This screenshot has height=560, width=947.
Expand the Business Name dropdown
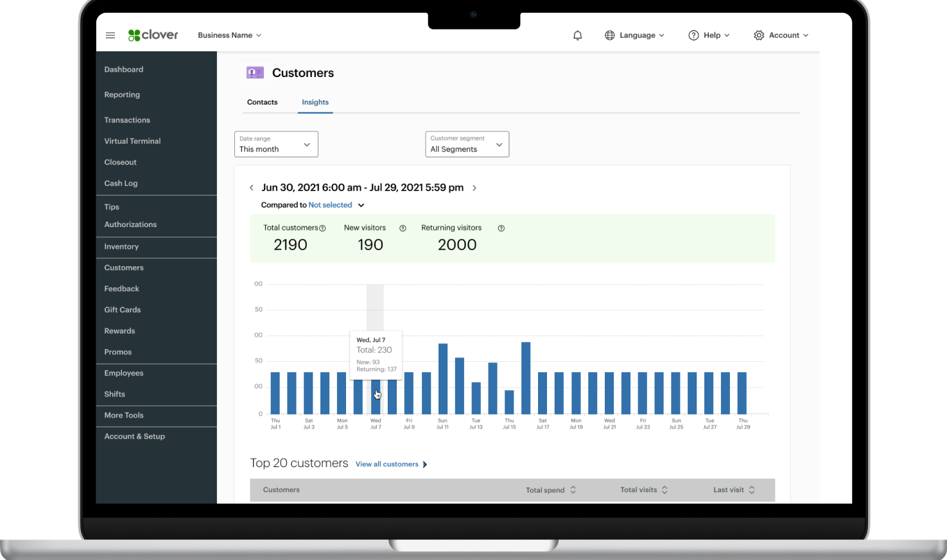(x=229, y=35)
